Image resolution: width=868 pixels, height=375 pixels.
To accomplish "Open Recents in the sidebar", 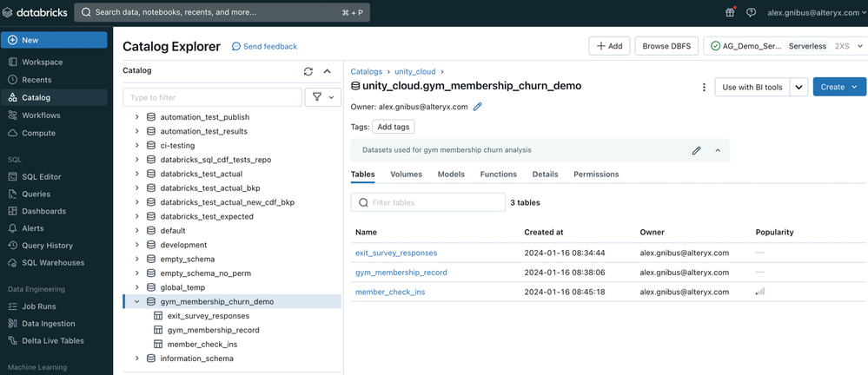I will [54, 80].
